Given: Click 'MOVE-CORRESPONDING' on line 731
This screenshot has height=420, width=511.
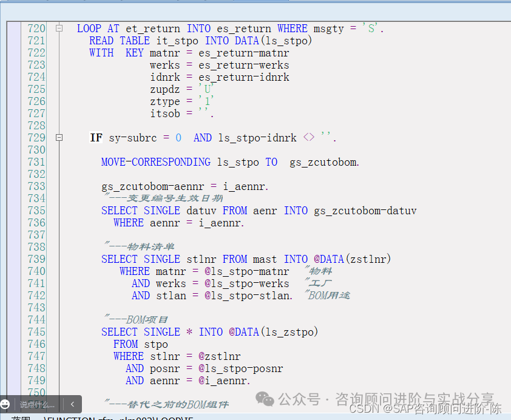Looking at the screenshot, I should coord(156,162).
